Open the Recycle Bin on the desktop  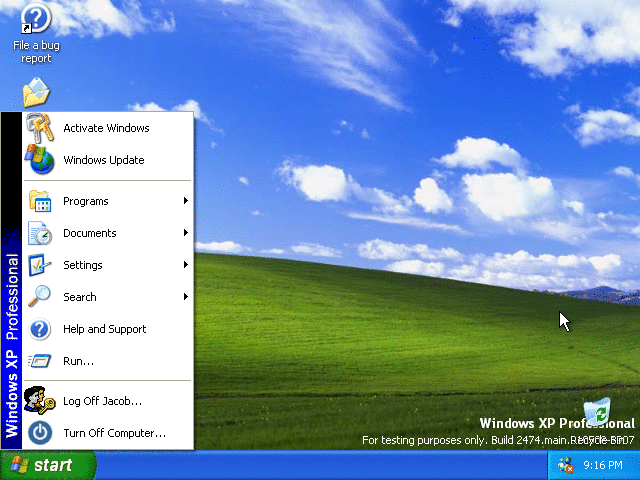pyautogui.click(x=597, y=412)
